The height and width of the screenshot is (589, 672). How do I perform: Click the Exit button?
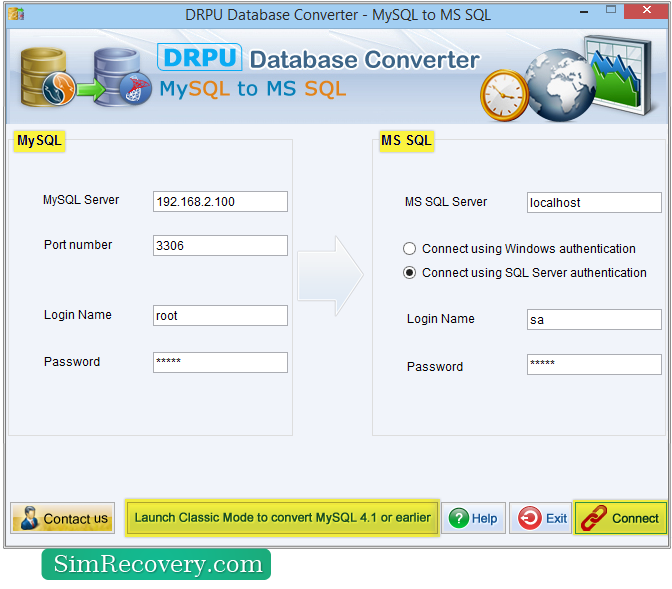coord(541,518)
